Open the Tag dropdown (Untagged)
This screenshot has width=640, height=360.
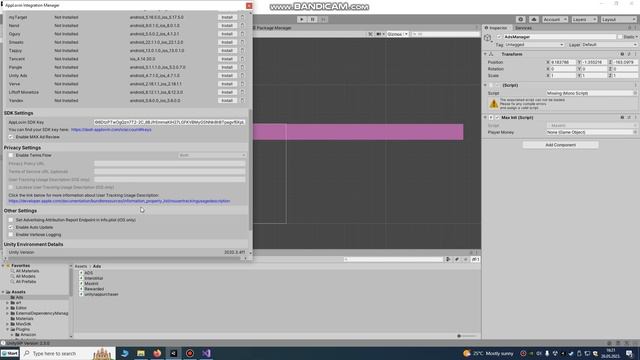click(x=534, y=44)
